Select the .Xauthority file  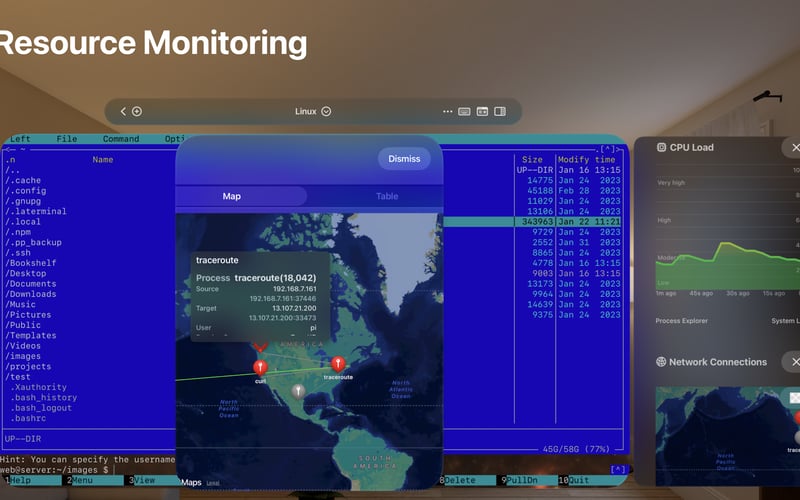point(38,387)
